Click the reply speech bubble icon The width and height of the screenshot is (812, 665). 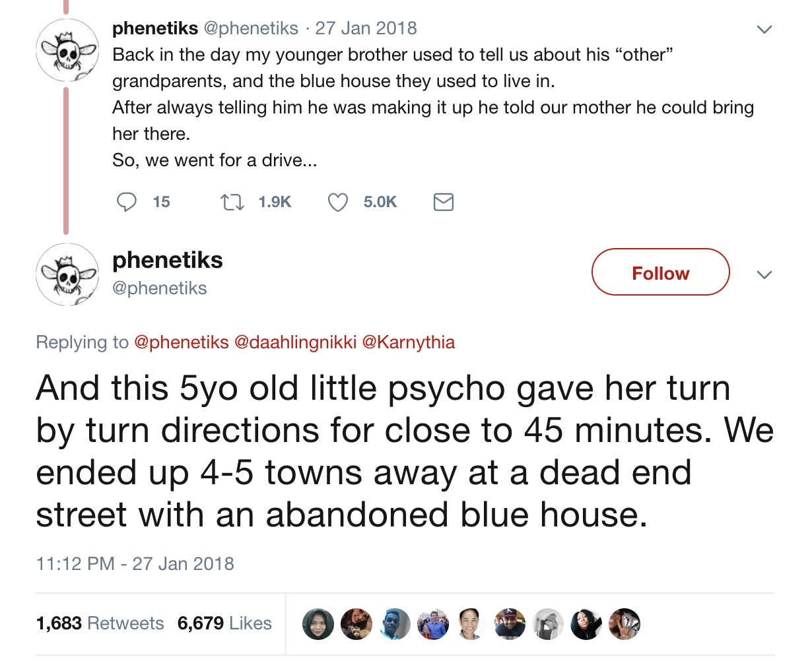[126, 202]
